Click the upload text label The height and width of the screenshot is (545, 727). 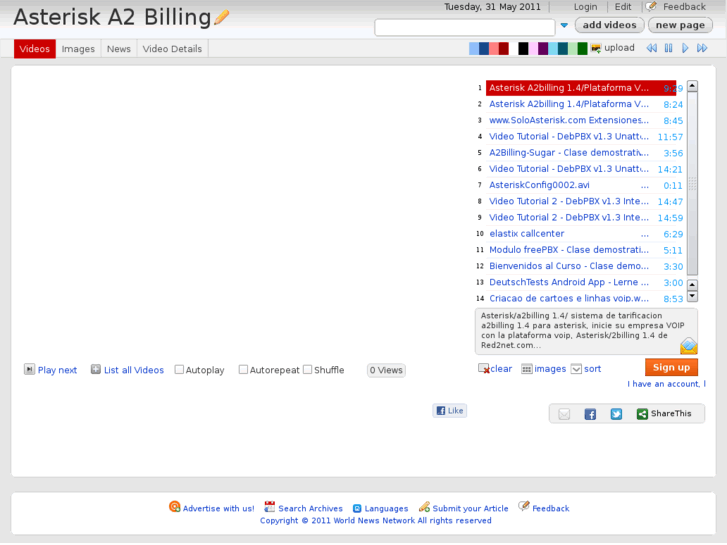619,48
